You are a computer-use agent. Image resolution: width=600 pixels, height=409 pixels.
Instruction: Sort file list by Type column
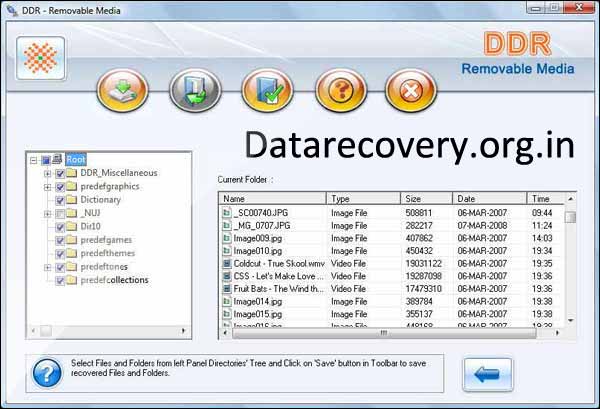coord(363,199)
